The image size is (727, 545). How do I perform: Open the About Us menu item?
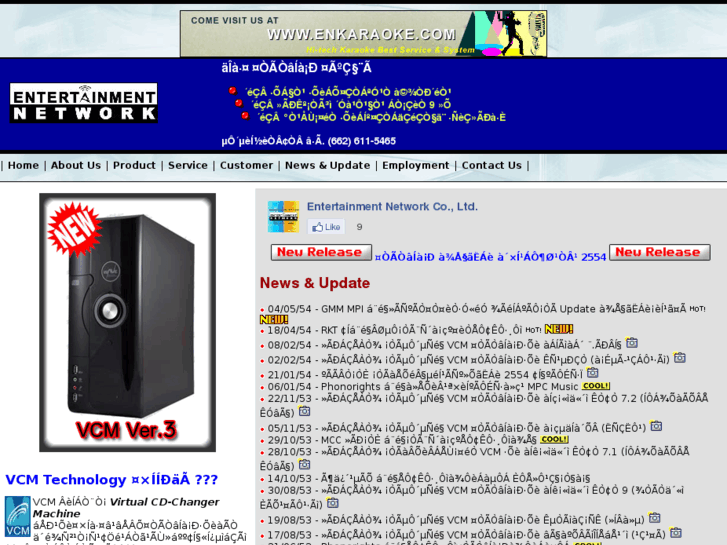(76, 165)
